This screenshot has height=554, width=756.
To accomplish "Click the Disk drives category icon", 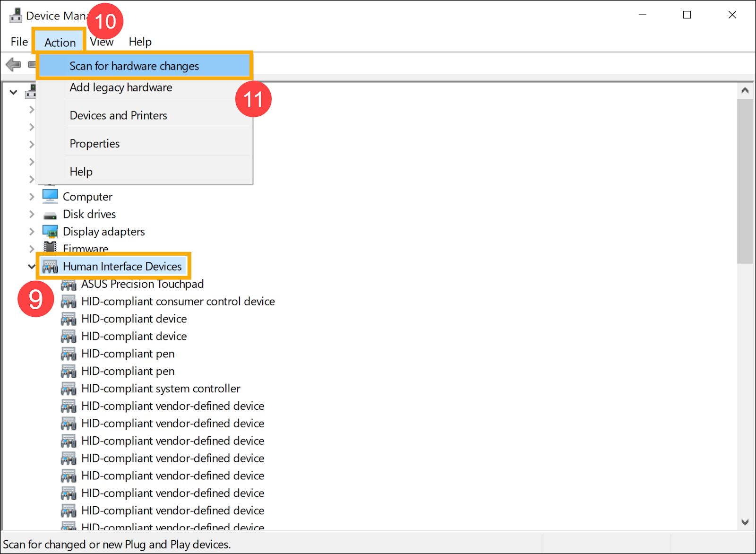I will click(50, 215).
